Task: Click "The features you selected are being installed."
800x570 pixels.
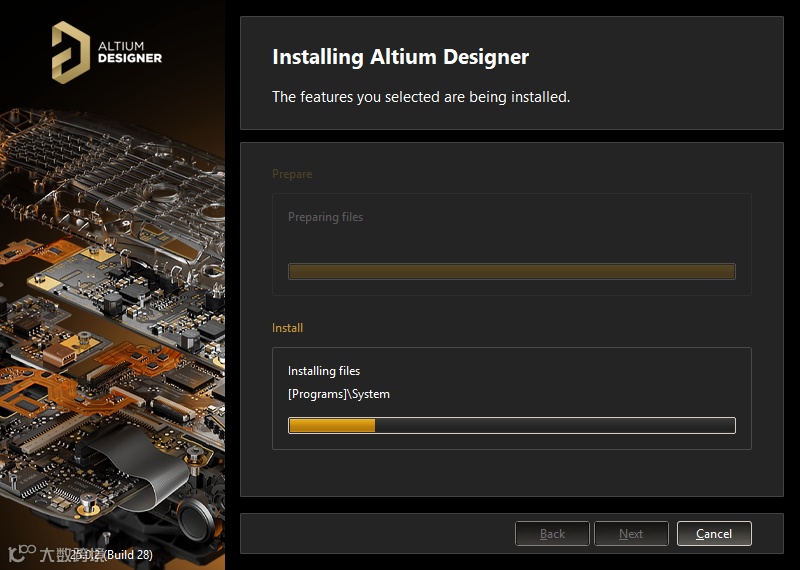Action: (x=421, y=96)
